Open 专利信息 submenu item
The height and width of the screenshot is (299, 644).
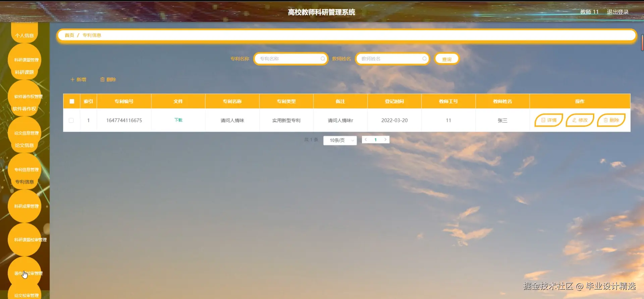pyautogui.click(x=24, y=182)
